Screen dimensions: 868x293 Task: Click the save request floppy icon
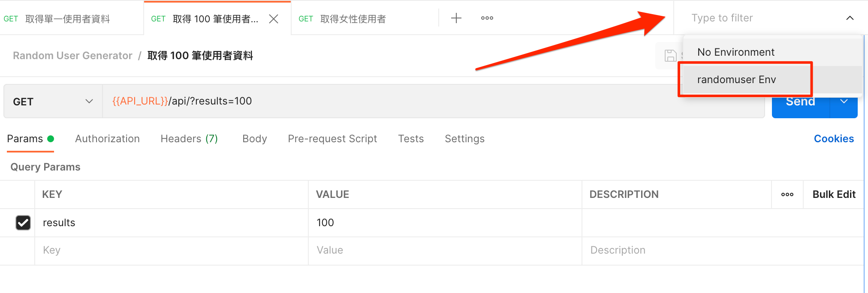pos(670,56)
